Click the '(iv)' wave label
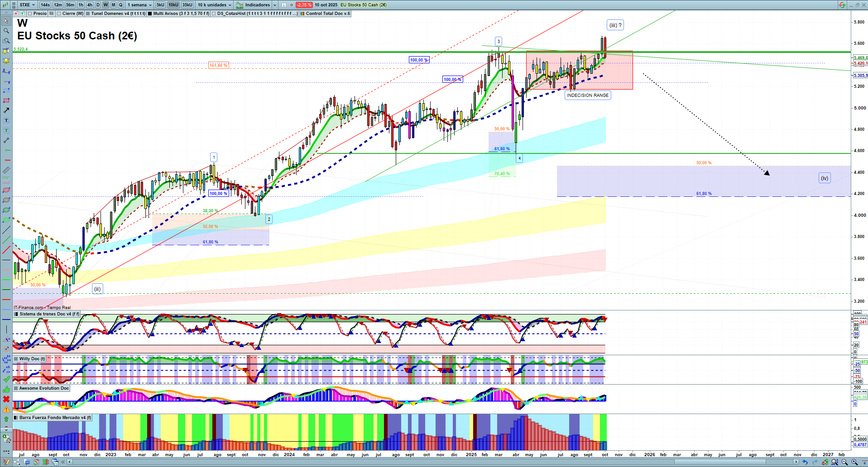The height and width of the screenshot is (467, 868). pyautogui.click(x=825, y=178)
